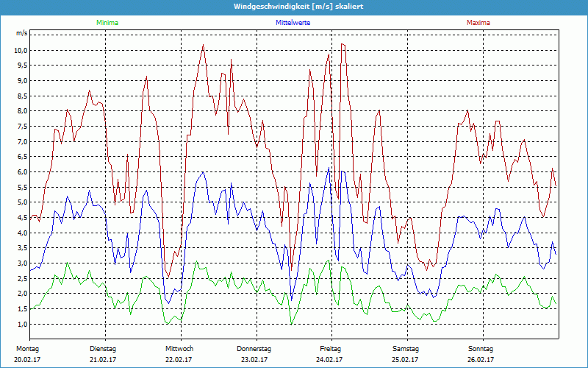Click the Mittelwerte legend label
588x368 pixels.
click(x=293, y=23)
